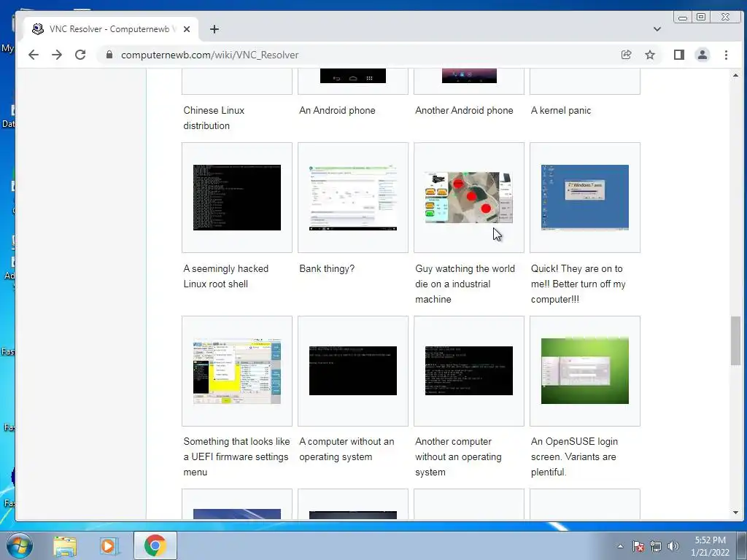Click the 'A seemingly hacked Linux root shell' caption

click(x=226, y=276)
